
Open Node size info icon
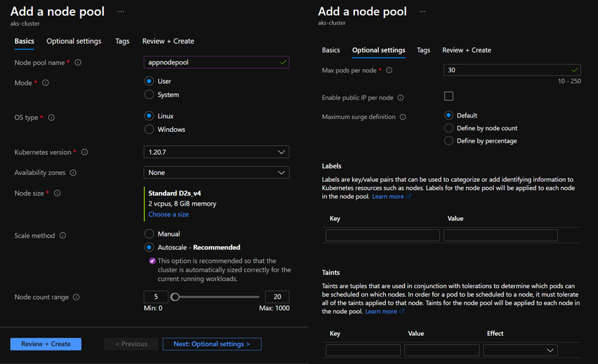(x=57, y=193)
